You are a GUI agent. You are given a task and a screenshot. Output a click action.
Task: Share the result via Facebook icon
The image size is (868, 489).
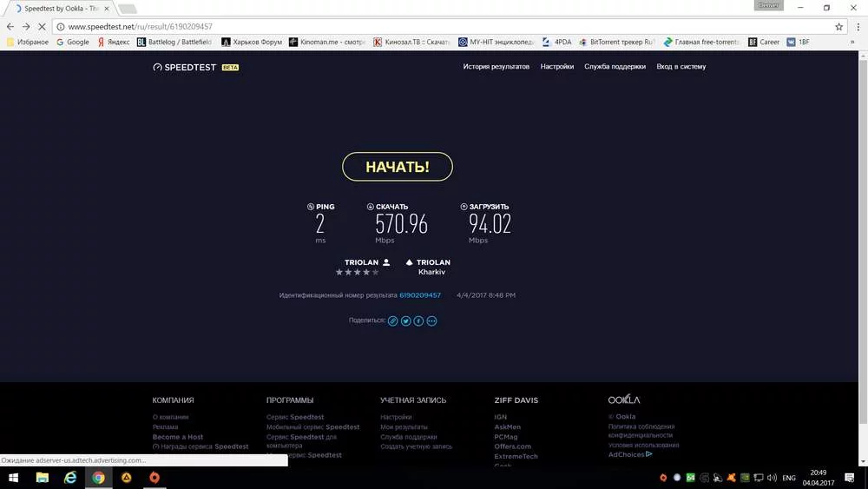point(418,320)
